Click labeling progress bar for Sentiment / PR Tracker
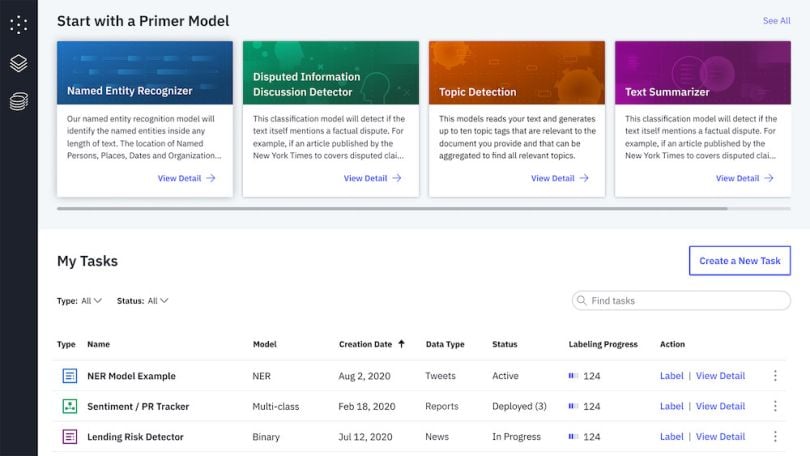This screenshot has width=810, height=456. (573, 406)
